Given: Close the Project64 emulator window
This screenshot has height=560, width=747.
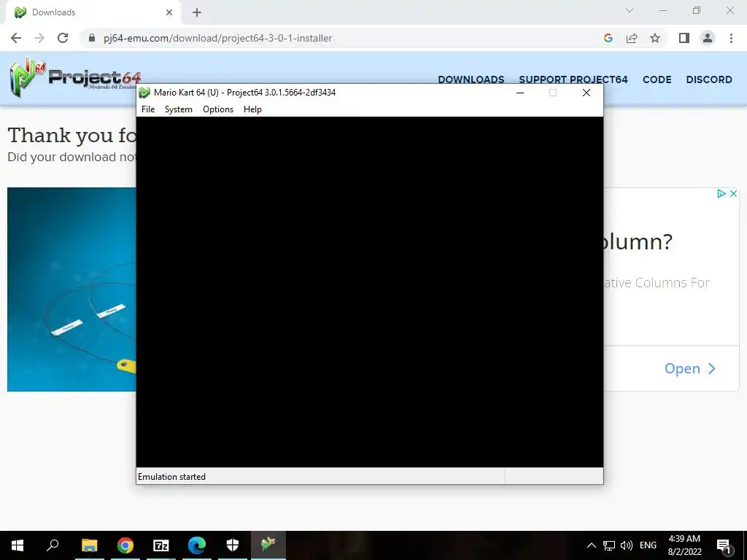Looking at the screenshot, I should [587, 93].
